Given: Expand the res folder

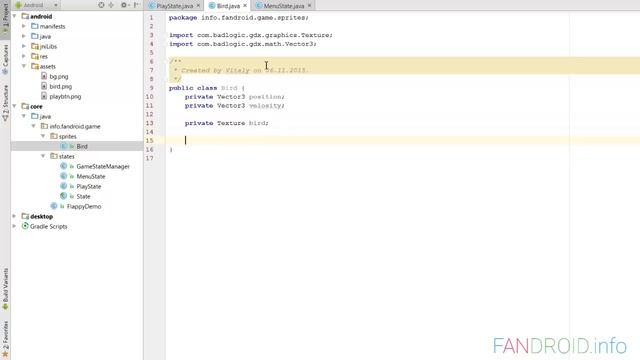Looking at the screenshot, I should (x=24, y=56).
